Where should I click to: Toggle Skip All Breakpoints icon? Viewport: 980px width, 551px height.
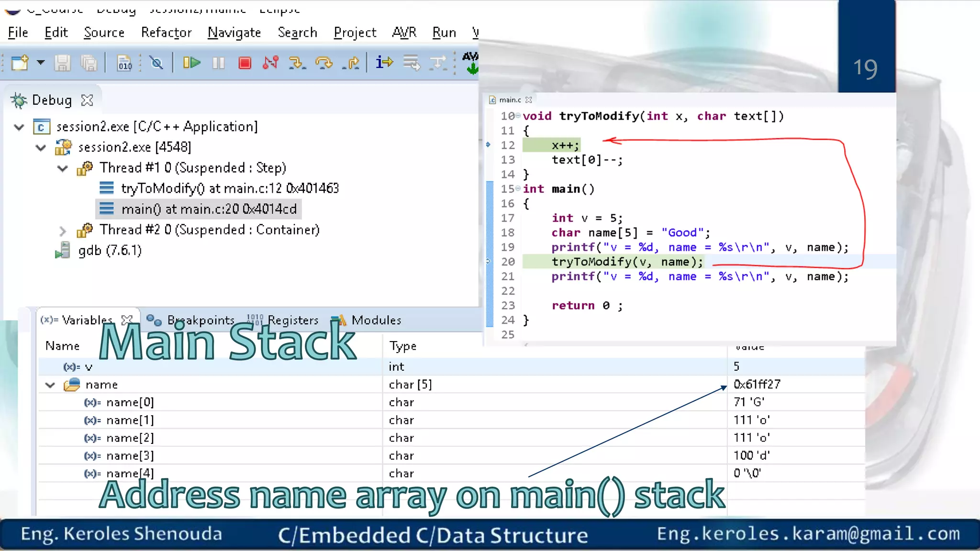(156, 63)
